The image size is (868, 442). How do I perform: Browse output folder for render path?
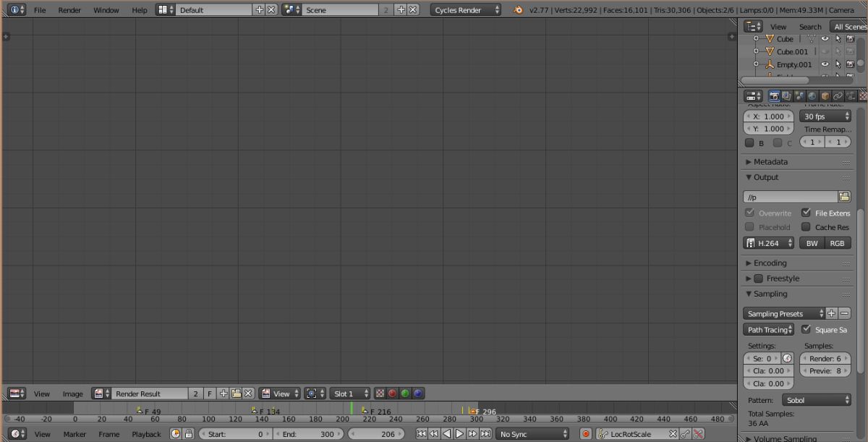pyautogui.click(x=844, y=197)
